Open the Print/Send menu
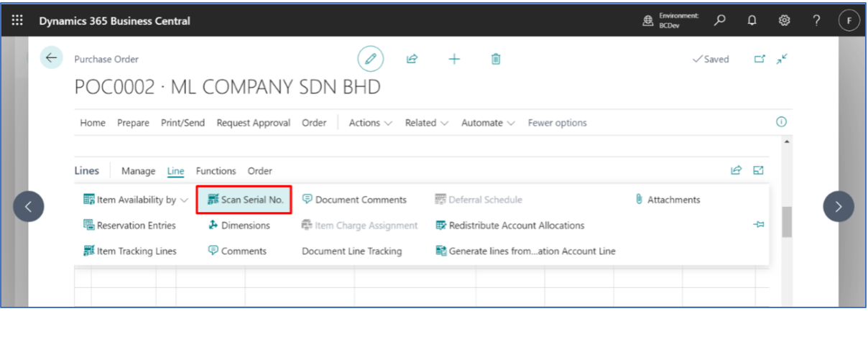This screenshot has width=868, height=357. tap(183, 123)
